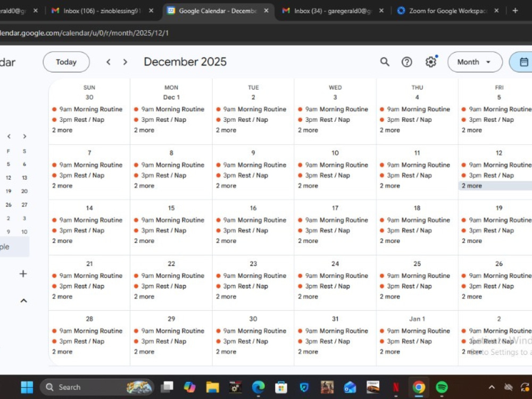Expand 2 more events on December 12
The image size is (532, 399).
point(472,186)
